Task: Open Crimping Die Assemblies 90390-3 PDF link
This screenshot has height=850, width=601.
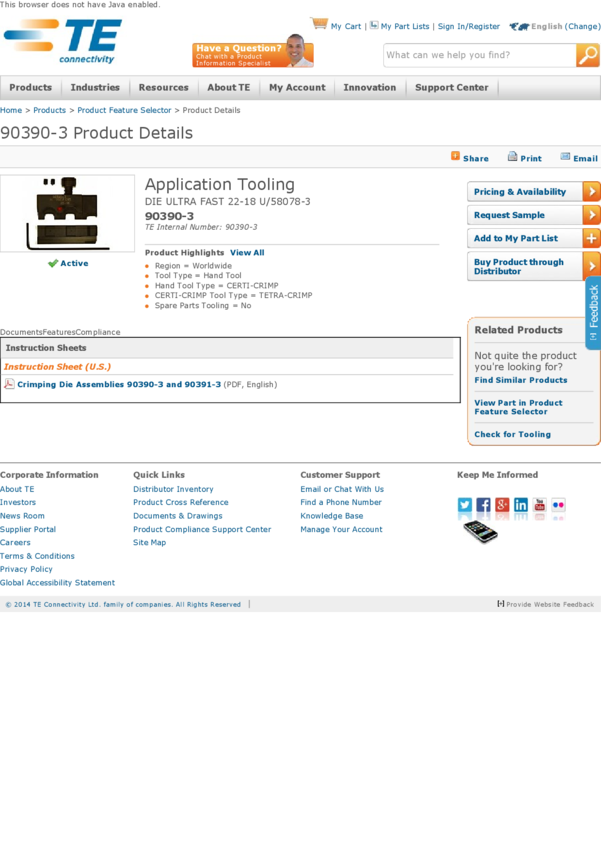Action: click(119, 384)
